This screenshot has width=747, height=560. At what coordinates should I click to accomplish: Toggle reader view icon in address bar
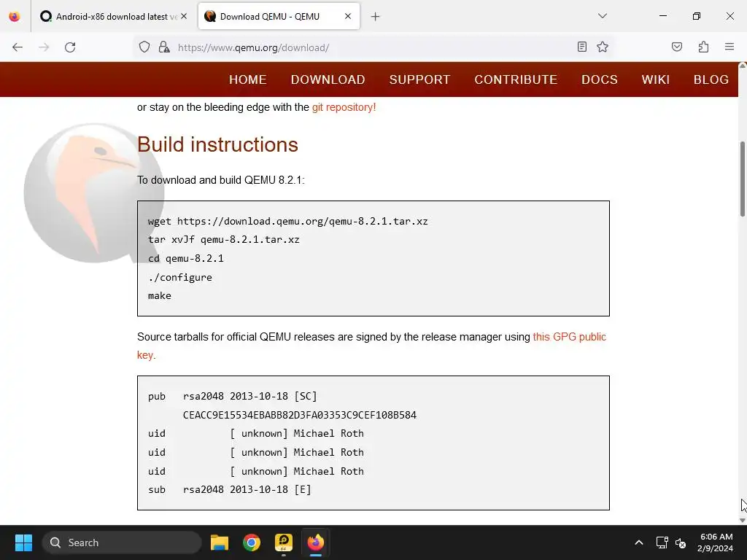click(581, 47)
